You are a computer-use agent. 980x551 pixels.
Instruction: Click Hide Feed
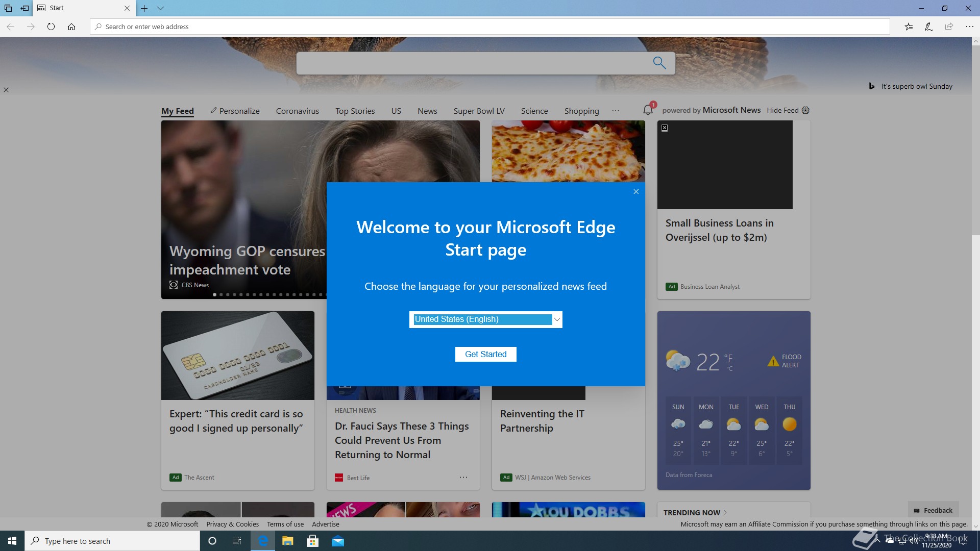pyautogui.click(x=782, y=110)
